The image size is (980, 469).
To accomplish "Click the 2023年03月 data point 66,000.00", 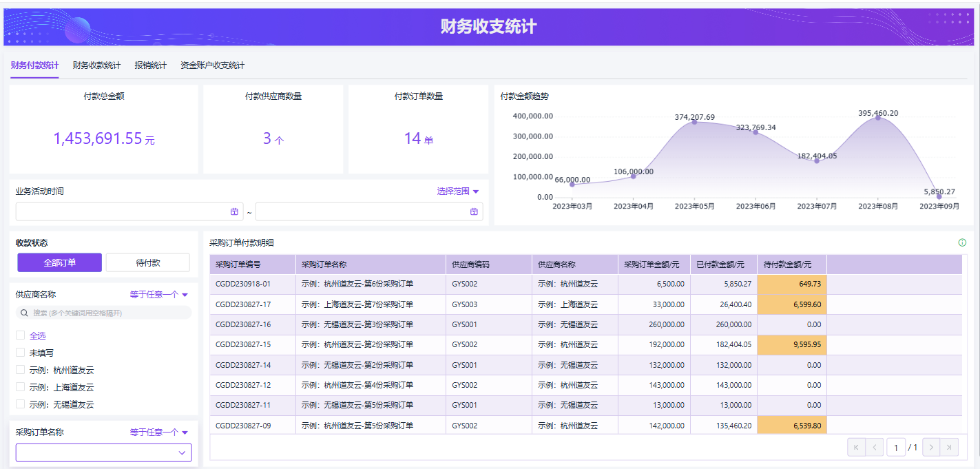I will (572, 184).
